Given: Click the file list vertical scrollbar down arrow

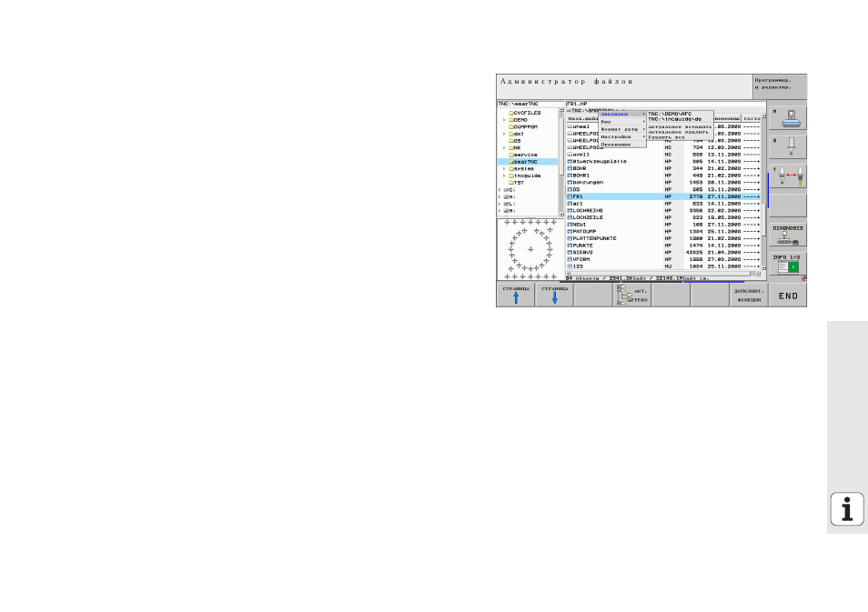Looking at the screenshot, I should point(763,268).
